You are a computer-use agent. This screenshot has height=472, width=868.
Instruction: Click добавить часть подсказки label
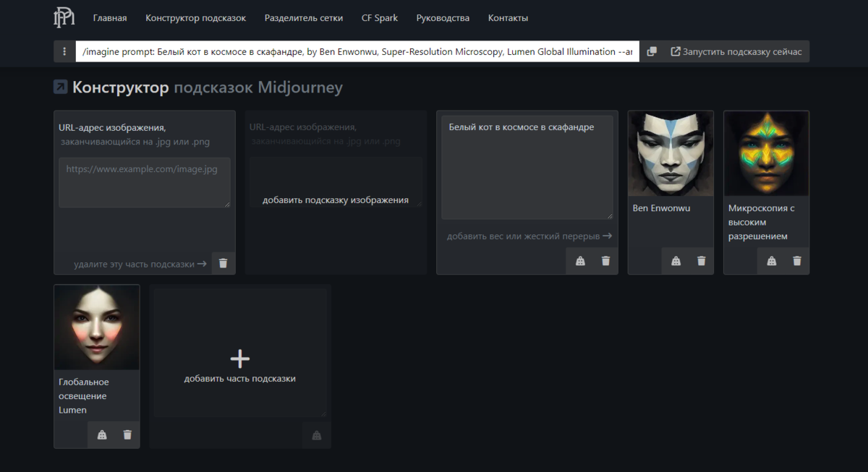coord(239,379)
